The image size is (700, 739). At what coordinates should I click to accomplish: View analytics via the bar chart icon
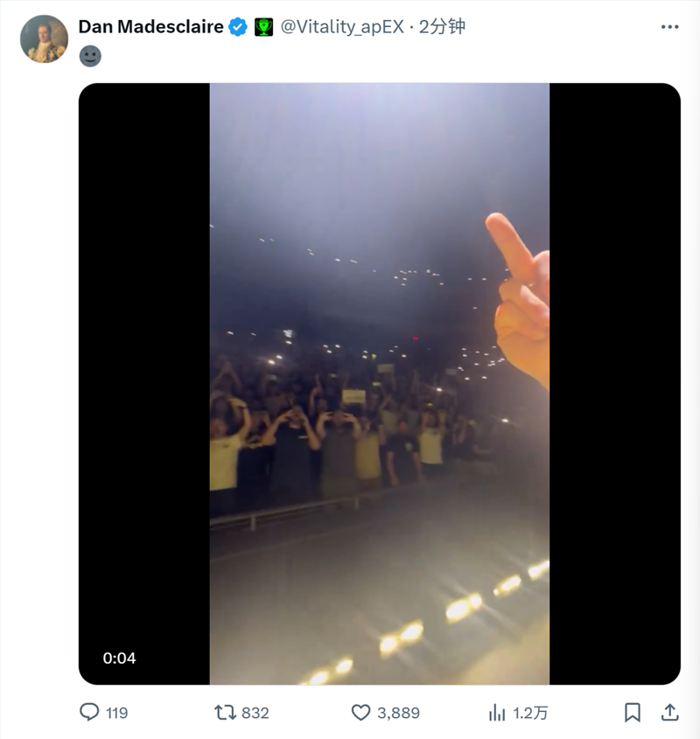(x=497, y=712)
